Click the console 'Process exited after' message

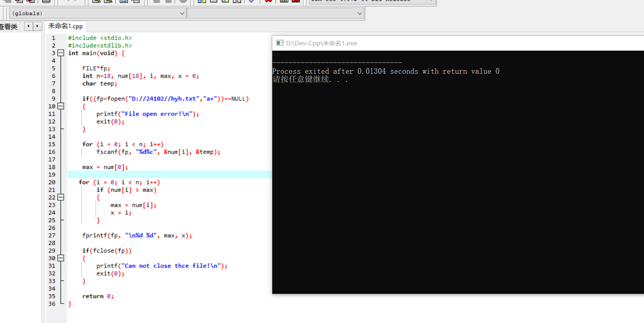click(x=386, y=71)
